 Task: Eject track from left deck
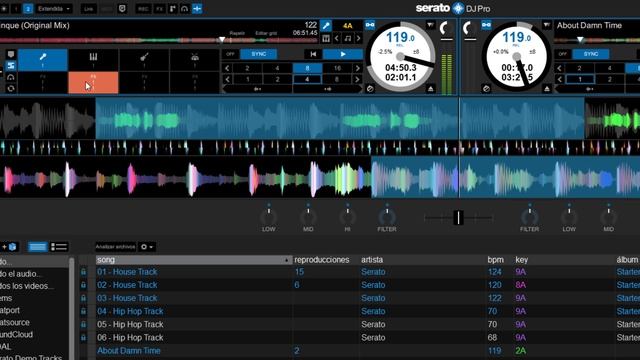431,89
